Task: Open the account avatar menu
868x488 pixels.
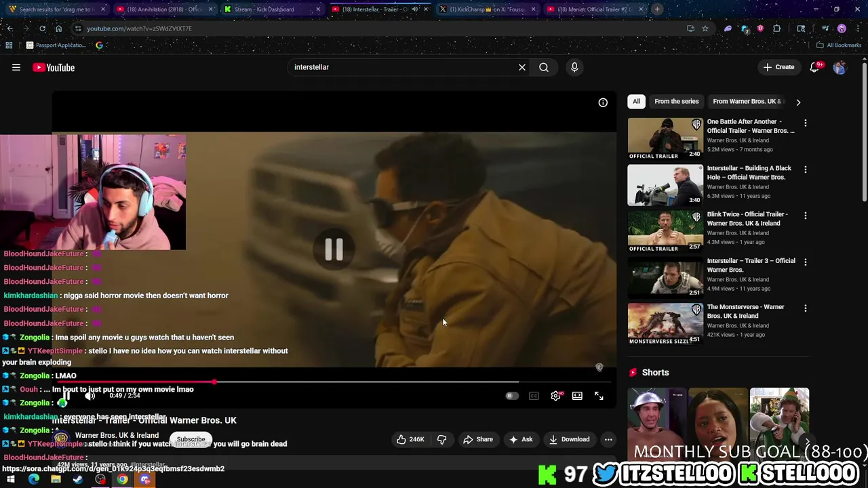Action: click(x=840, y=67)
